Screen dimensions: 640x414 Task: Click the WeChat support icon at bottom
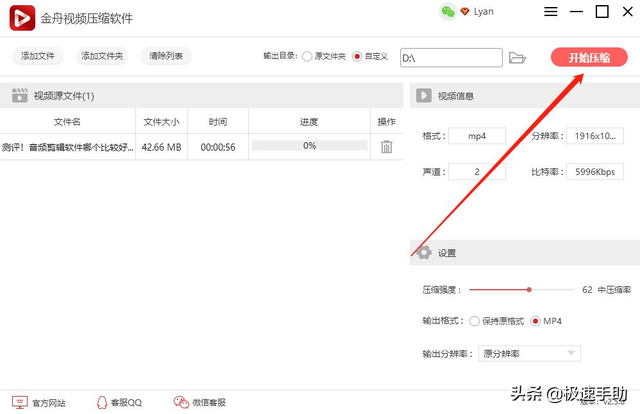[x=181, y=402]
